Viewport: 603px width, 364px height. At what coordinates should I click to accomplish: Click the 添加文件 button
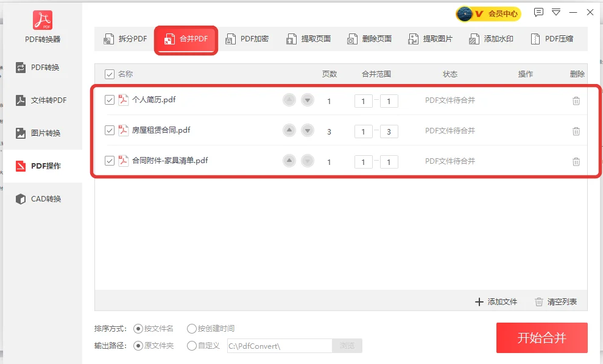click(496, 302)
